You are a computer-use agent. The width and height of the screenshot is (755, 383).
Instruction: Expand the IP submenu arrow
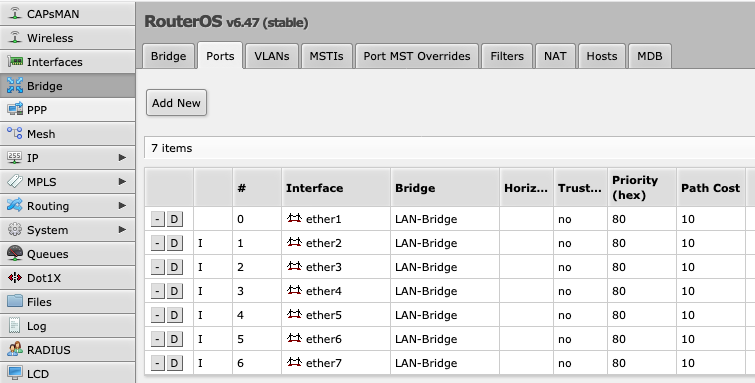coord(122,158)
